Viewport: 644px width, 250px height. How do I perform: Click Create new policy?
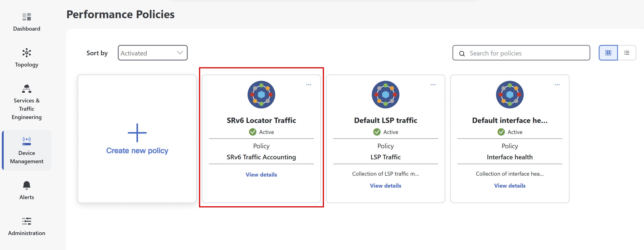(137, 150)
